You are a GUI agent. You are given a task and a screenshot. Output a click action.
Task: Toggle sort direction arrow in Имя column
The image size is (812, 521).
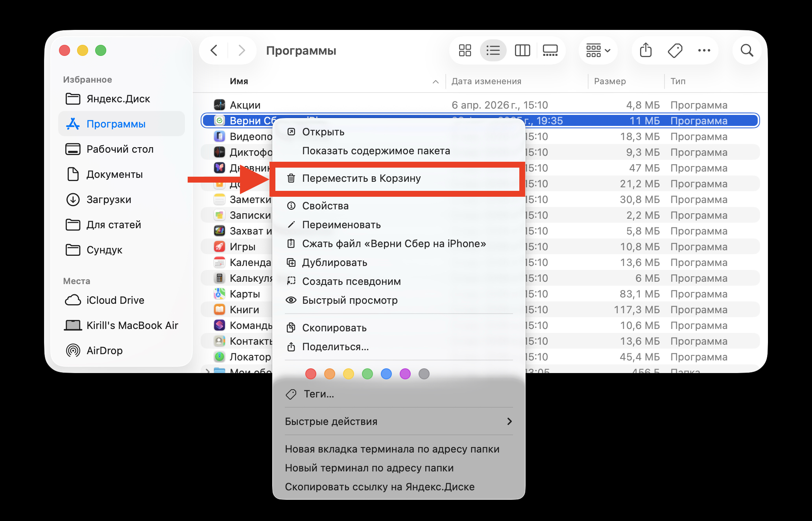point(436,81)
